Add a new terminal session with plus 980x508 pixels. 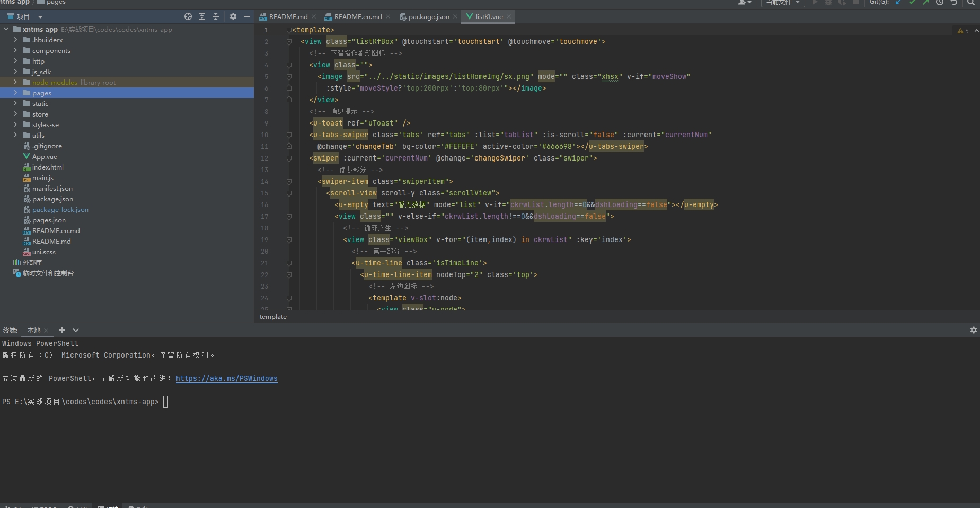pos(61,330)
